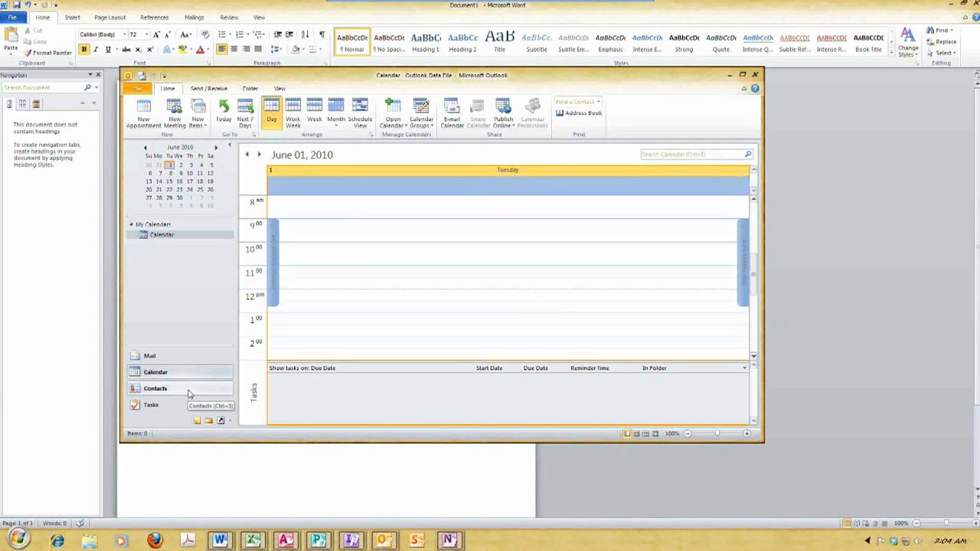980x551 pixels.
Task: Apply the Heading 1 style
Action: coord(426,42)
